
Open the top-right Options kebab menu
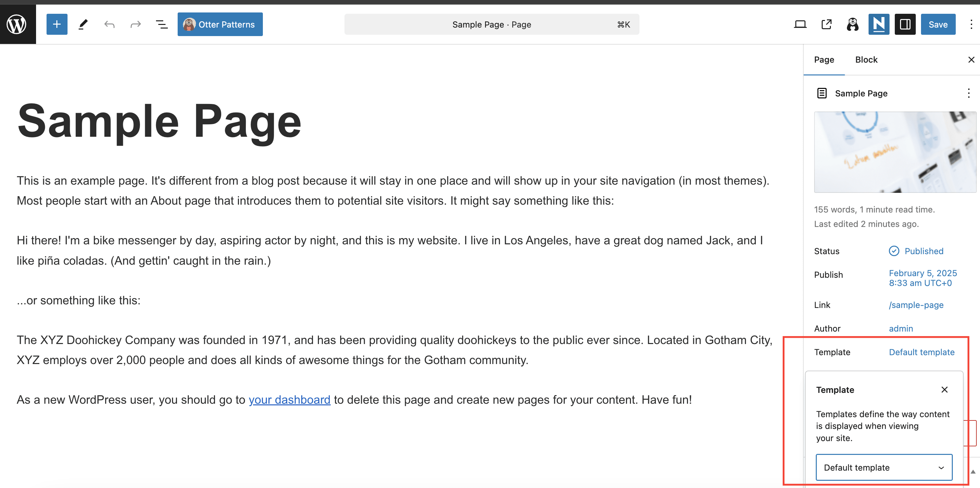pos(971,24)
